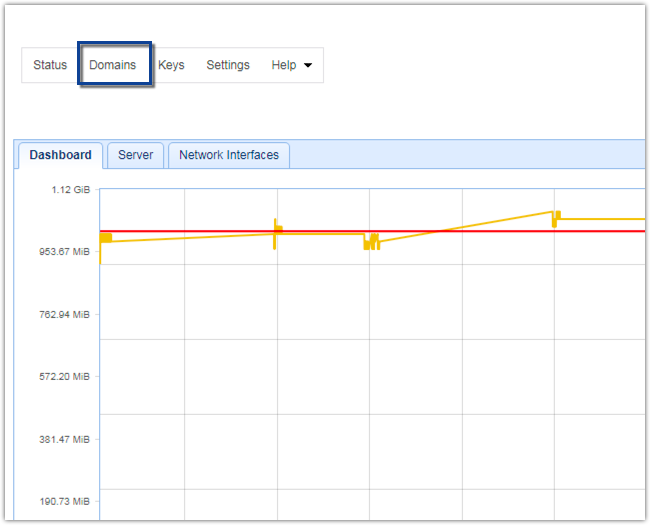Click the red horizontal threshold line
Viewport: 650px width, 525px height.
[200, 231]
